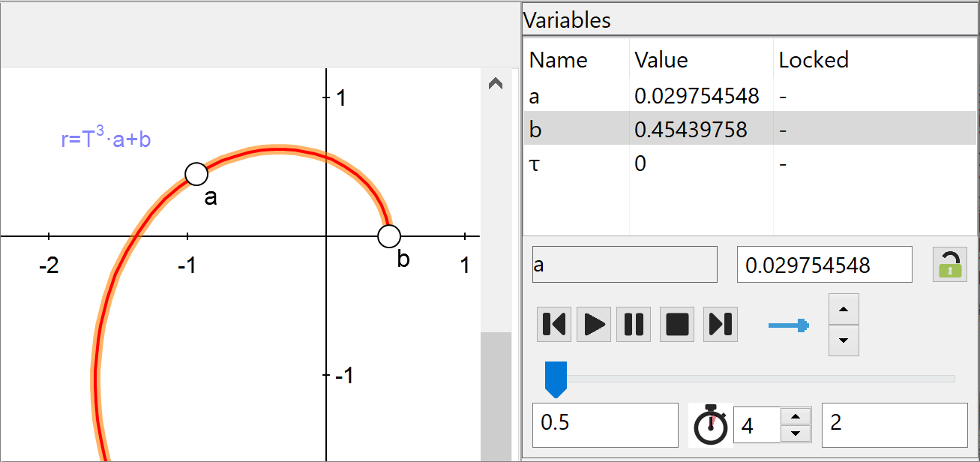The width and height of the screenshot is (980, 462).
Task: Click the blue variable slider thumb
Action: point(556,379)
